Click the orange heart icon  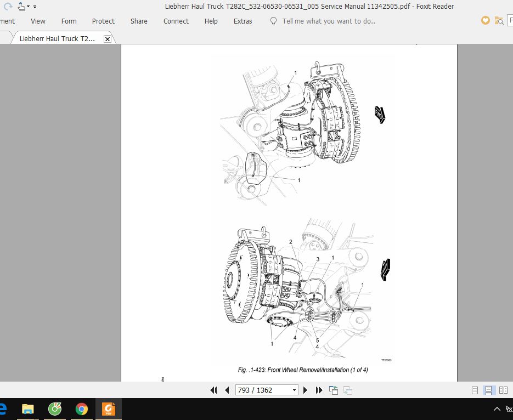485,21
